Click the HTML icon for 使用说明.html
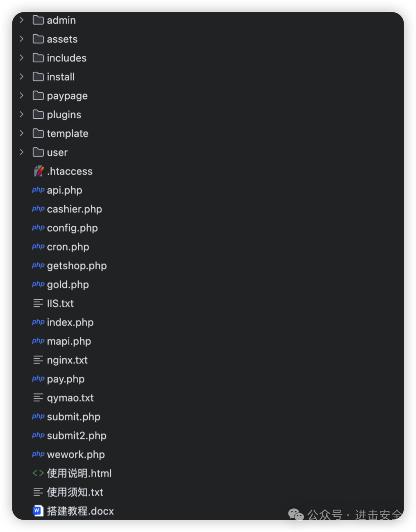The height and width of the screenshot is (532, 416). (x=38, y=473)
